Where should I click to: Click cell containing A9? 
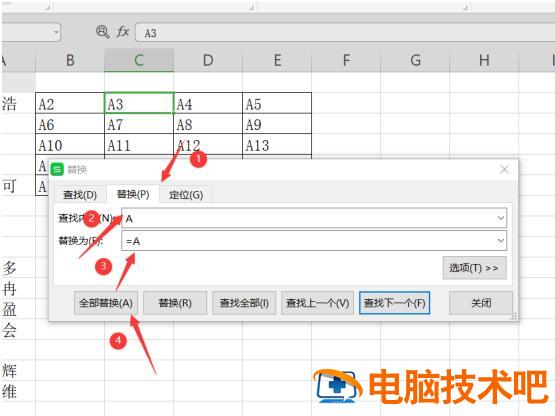(277, 124)
